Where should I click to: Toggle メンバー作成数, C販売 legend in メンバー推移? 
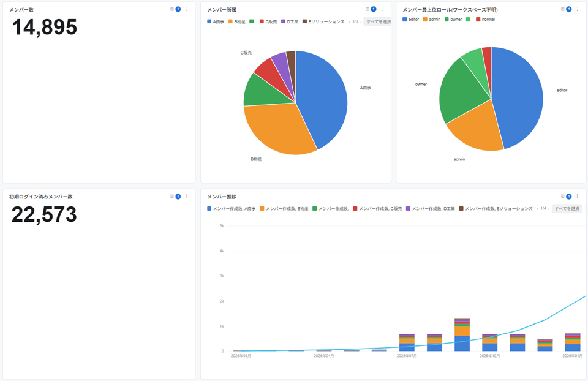pos(378,208)
